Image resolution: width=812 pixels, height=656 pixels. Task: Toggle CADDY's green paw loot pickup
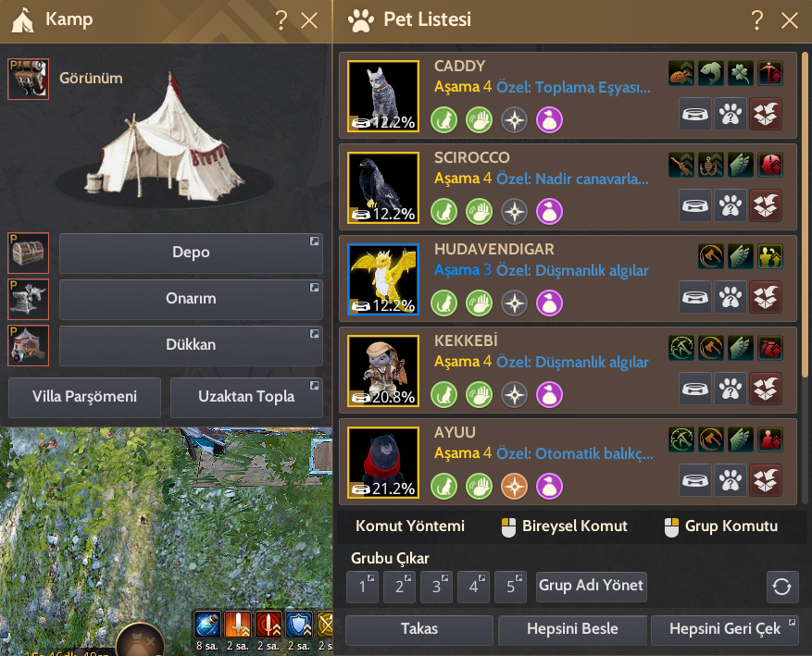point(479,120)
